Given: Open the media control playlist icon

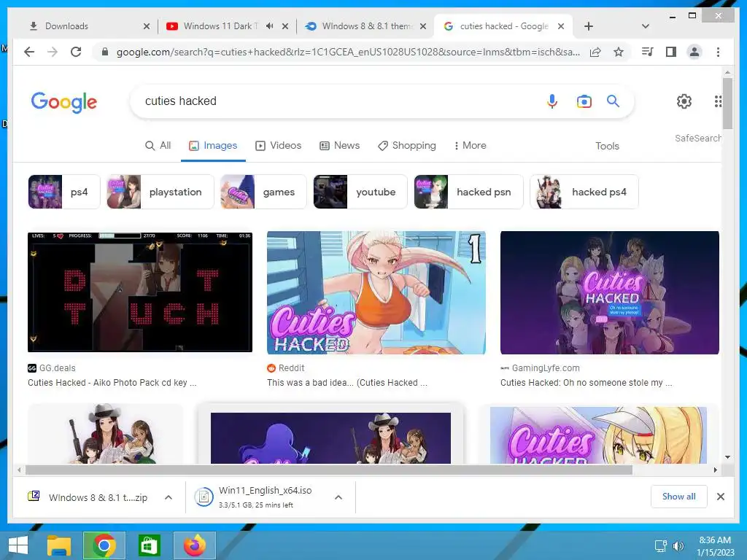Looking at the screenshot, I should click(x=648, y=52).
